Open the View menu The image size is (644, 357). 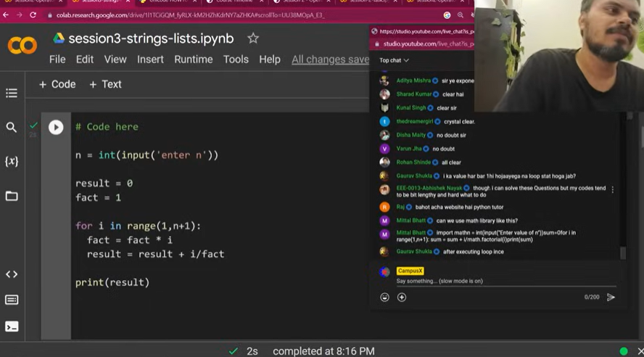tap(115, 59)
